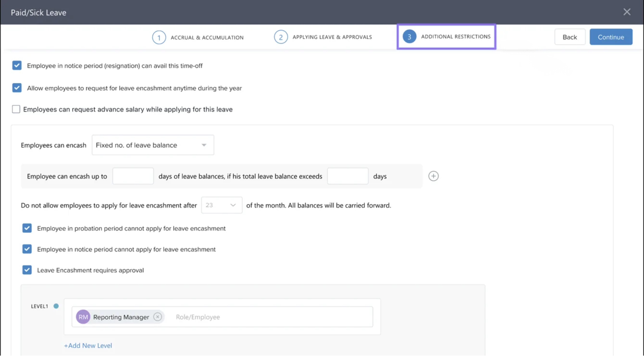Viewport: 644px width, 362px height.
Task: Close the Paid/Sick Leave dialog
Action: pyautogui.click(x=627, y=12)
